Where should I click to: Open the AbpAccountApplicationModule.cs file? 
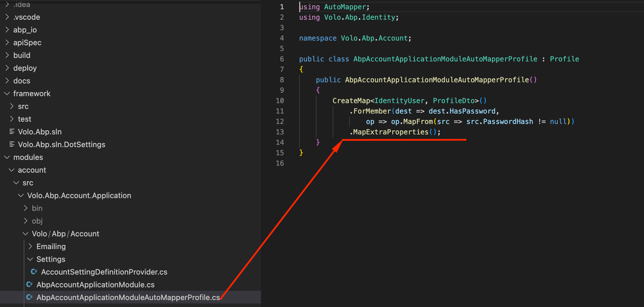[95, 284]
